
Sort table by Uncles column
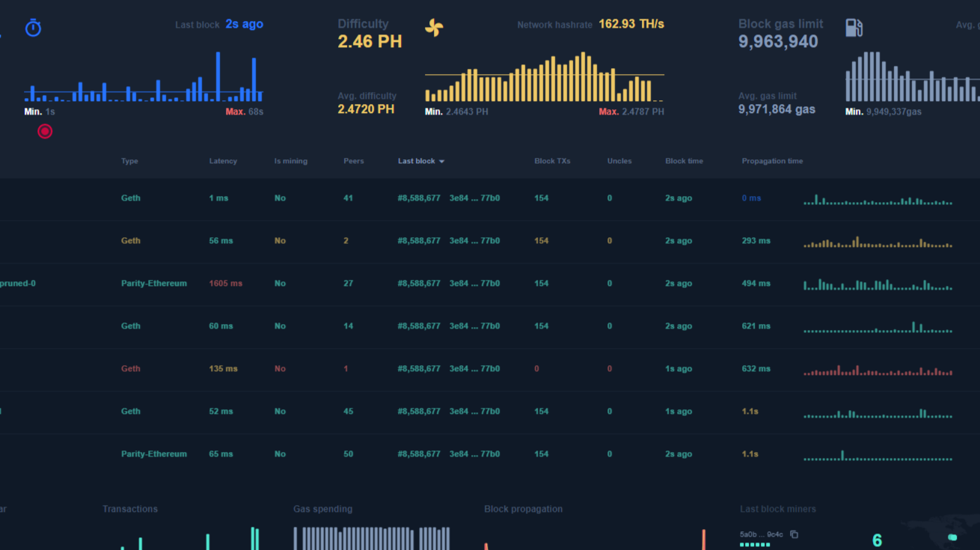pos(619,161)
